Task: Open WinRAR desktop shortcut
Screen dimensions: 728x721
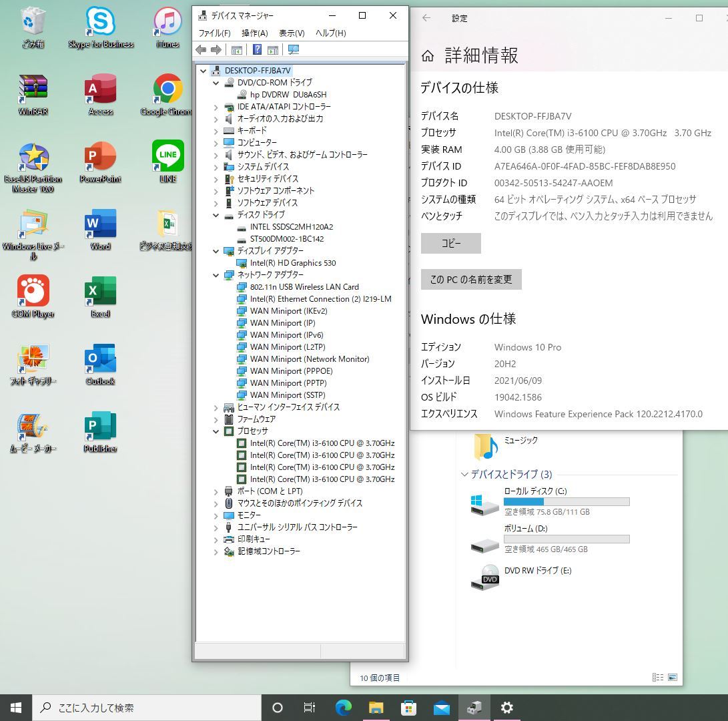Action: tap(33, 95)
